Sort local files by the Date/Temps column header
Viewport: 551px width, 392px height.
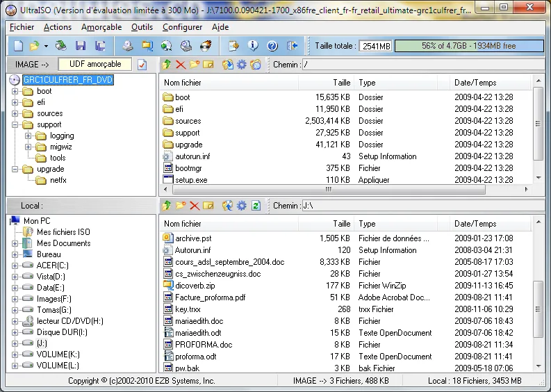tap(475, 224)
